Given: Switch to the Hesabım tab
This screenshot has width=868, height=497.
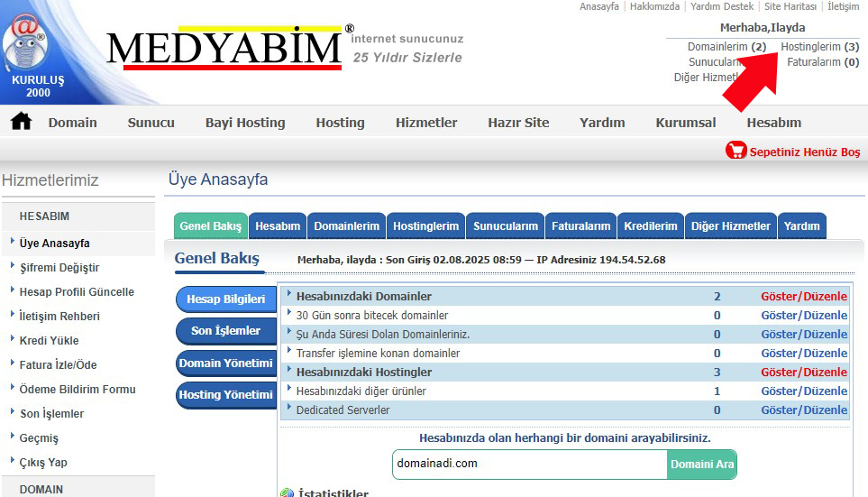Looking at the screenshot, I should [x=278, y=226].
